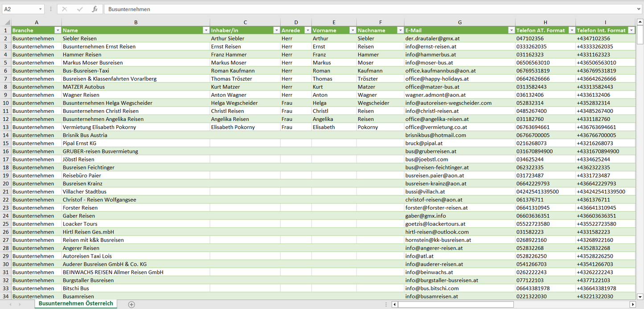644x309 pixels.
Task: Select the Busunternehmen Österreich sheet tab
Action: (76, 304)
